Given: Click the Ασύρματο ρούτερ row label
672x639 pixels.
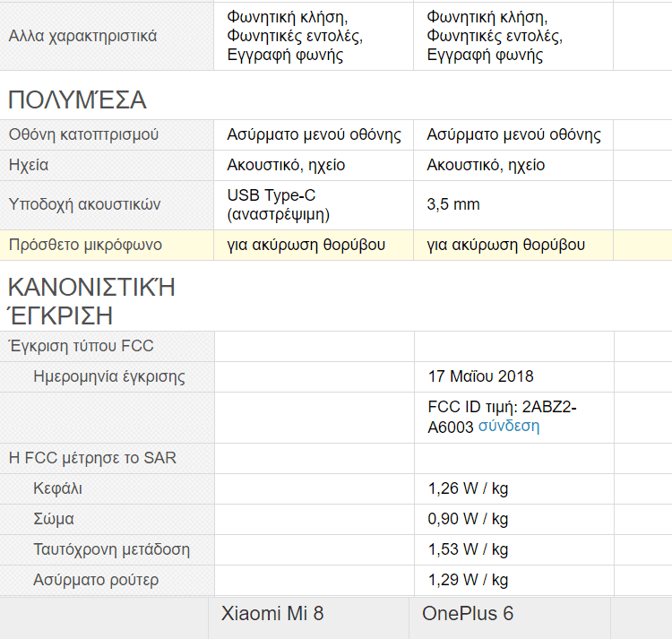Looking at the screenshot, I should pyautogui.click(x=96, y=580).
